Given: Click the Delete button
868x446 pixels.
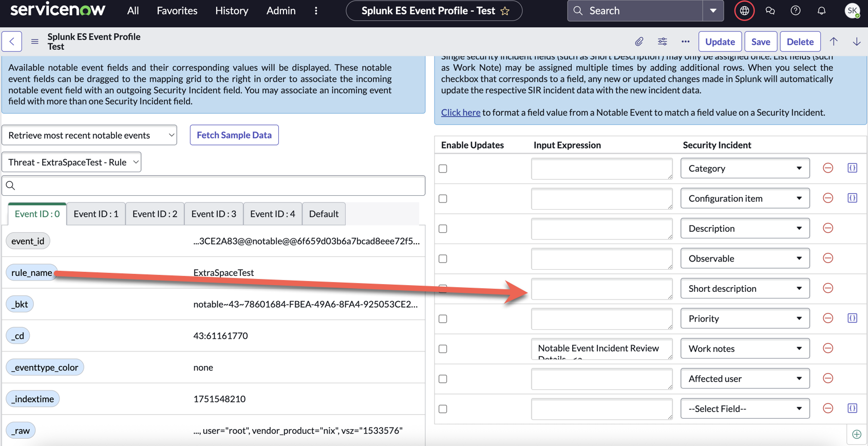Looking at the screenshot, I should click(x=800, y=42).
